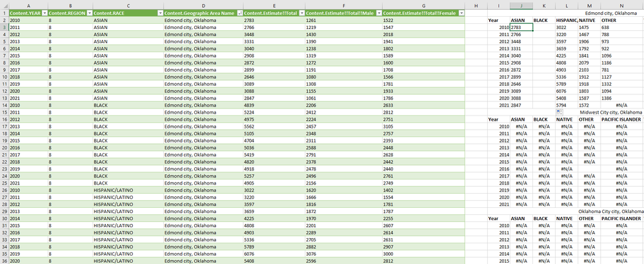
Task: Select cell N3 with value 638
Action: [622, 28]
